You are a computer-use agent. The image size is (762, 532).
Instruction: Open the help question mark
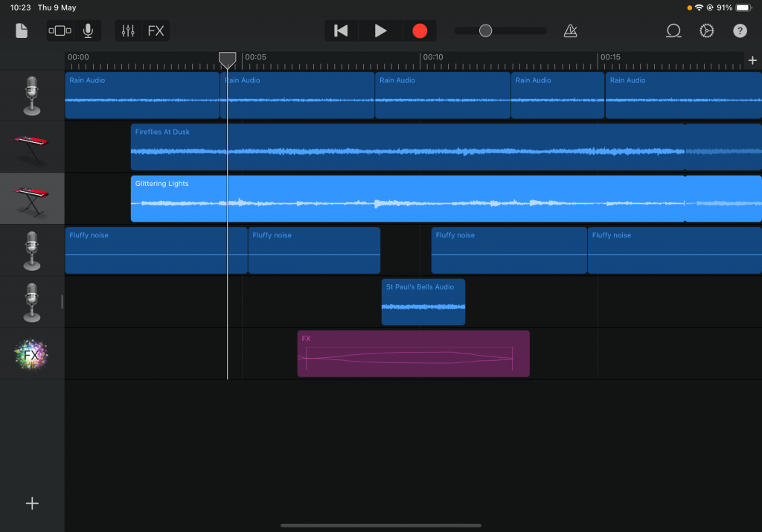[740, 31]
